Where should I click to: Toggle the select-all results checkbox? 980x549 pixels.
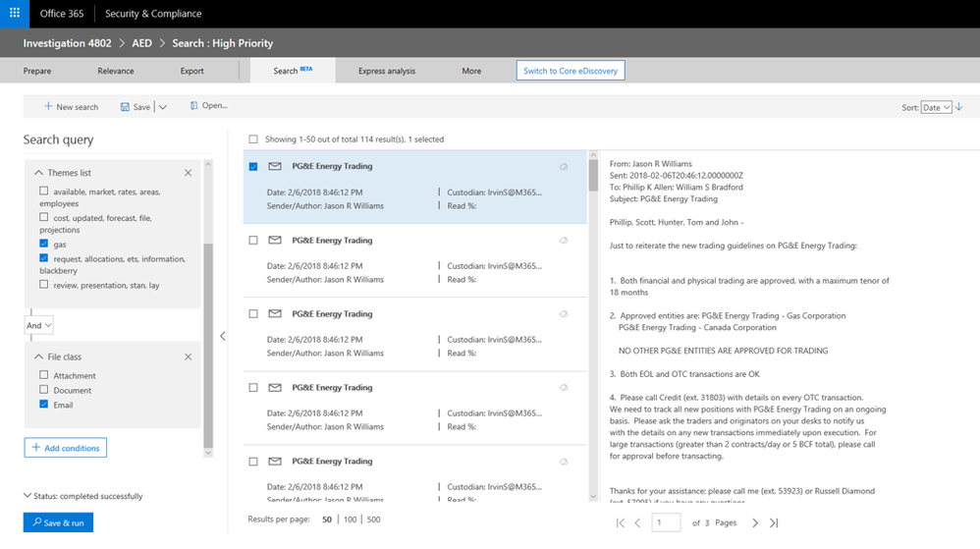coord(253,138)
